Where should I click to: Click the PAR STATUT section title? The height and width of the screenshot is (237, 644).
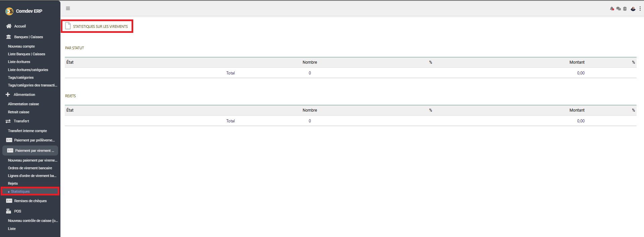tap(75, 48)
